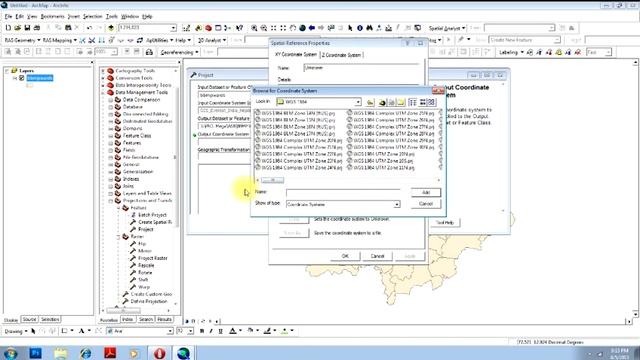Image resolution: width=640 pixels, height=360 pixels.
Task: Click the Add Data icon
Action: (111, 28)
